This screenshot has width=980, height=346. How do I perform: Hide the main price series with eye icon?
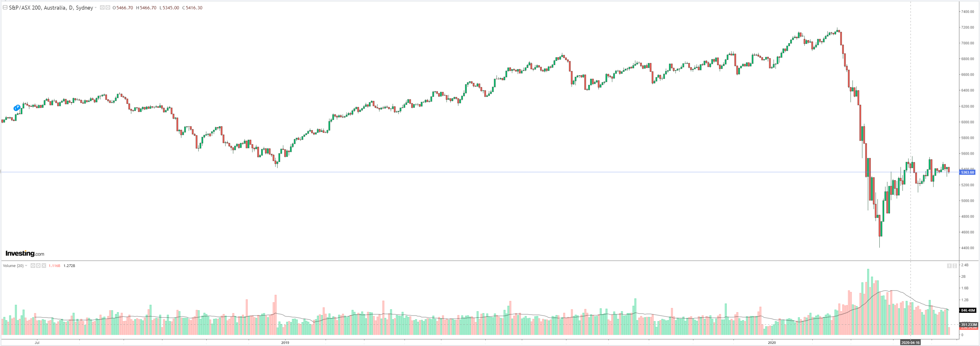(x=102, y=8)
